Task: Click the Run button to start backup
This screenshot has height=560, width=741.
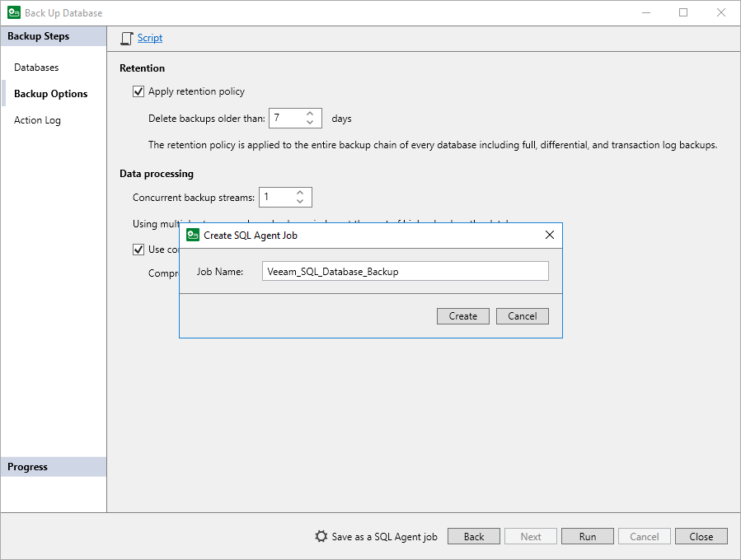Action: 587,536
